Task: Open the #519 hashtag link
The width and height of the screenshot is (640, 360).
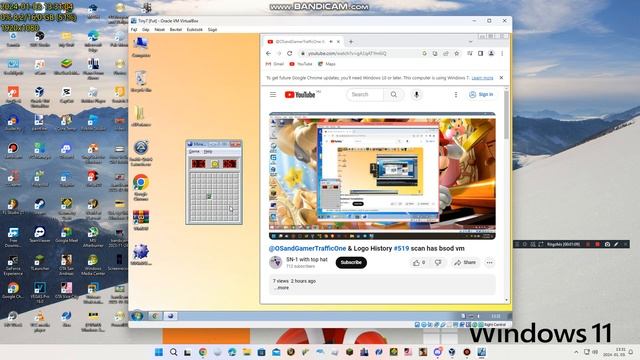Action: click(x=401, y=249)
